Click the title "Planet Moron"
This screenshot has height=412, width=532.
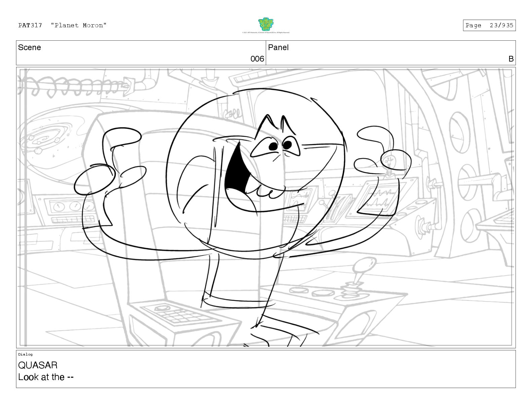[x=79, y=25]
